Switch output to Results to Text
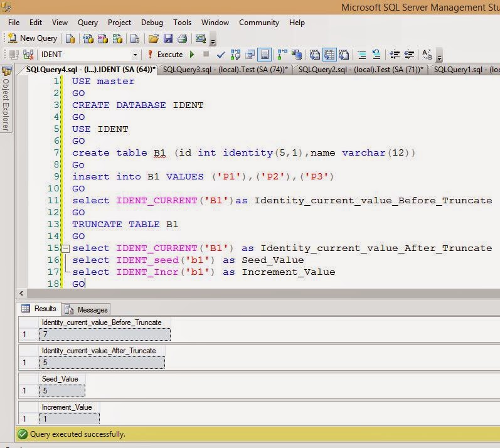Image resolution: width=500 pixels, height=448 pixels. [315, 55]
